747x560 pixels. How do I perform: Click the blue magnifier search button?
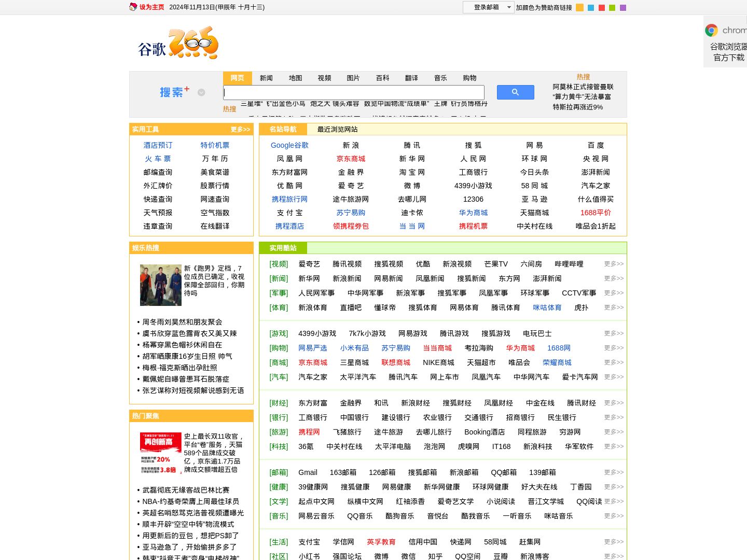tap(515, 92)
